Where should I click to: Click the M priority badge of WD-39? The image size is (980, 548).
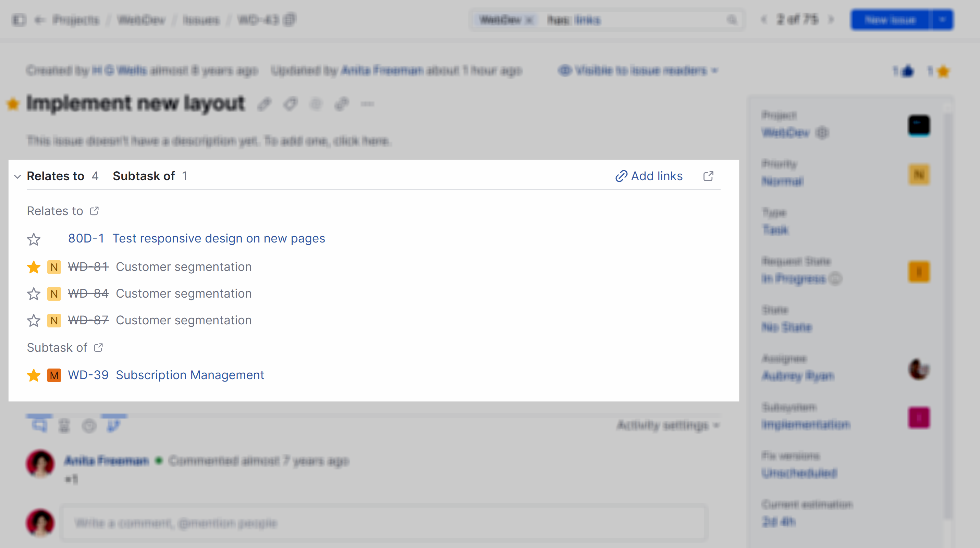(54, 375)
